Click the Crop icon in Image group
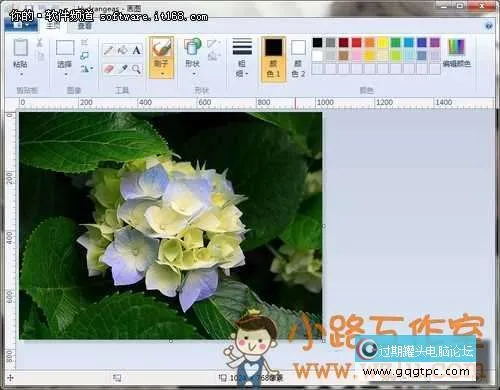The width and height of the screenshot is (500, 390). [84, 42]
